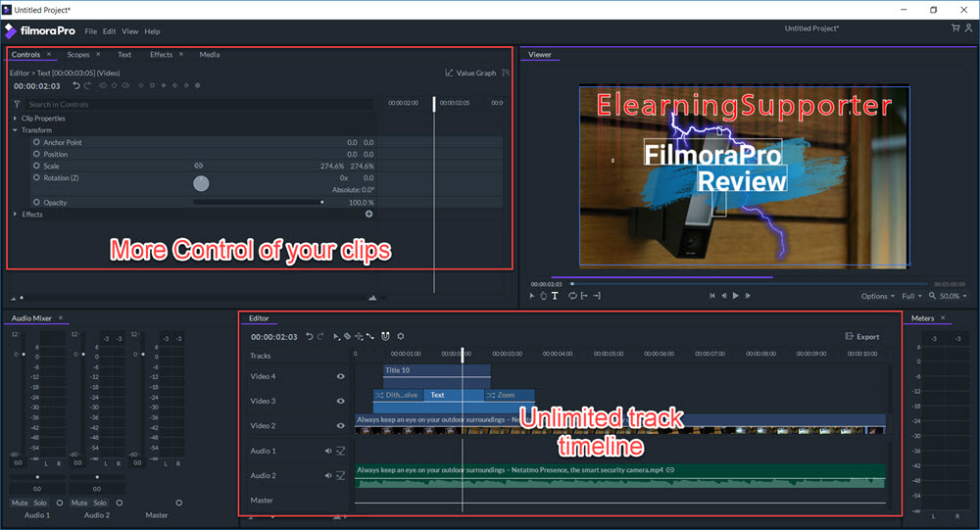The width and height of the screenshot is (980, 530).
Task: Step forward one frame in Viewer
Action: tap(748, 296)
